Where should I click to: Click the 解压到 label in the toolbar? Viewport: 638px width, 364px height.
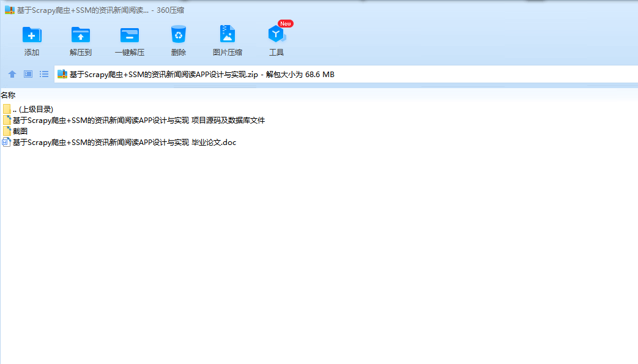pos(81,53)
